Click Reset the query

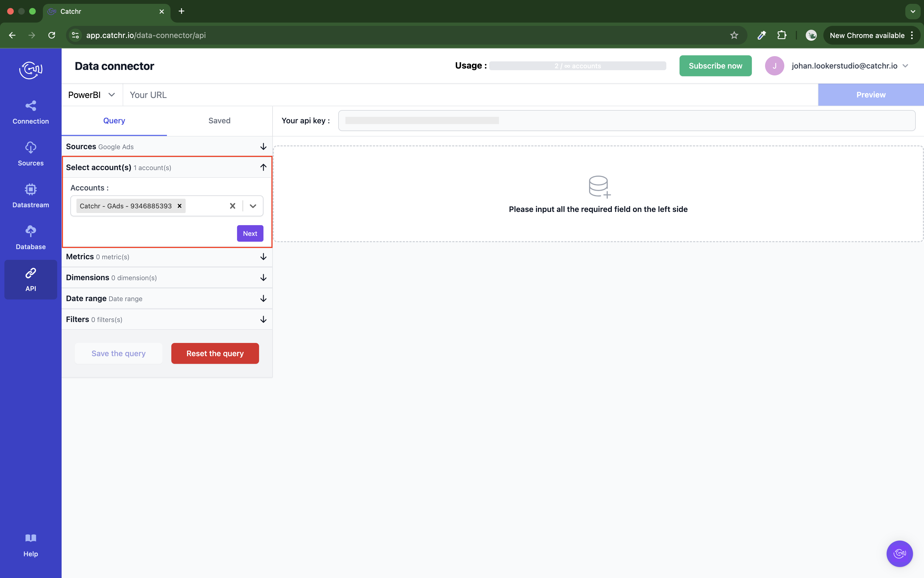pos(215,354)
